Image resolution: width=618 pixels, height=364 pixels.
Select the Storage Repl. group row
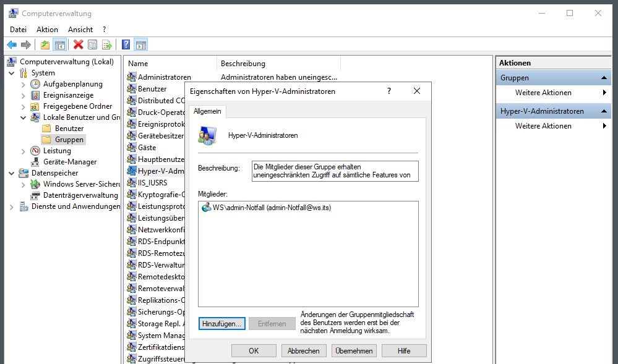coord(155,324)
